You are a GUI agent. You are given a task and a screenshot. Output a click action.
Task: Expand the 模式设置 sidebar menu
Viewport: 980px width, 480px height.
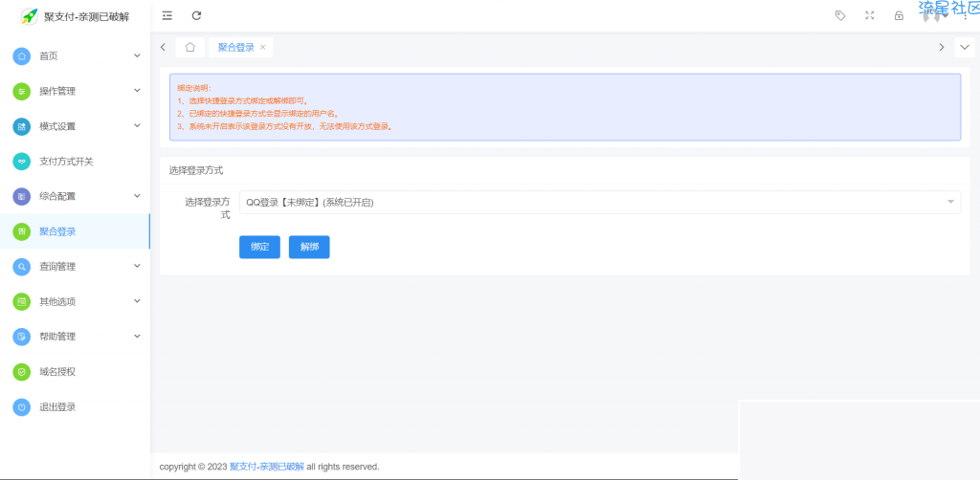pos(75,126)
